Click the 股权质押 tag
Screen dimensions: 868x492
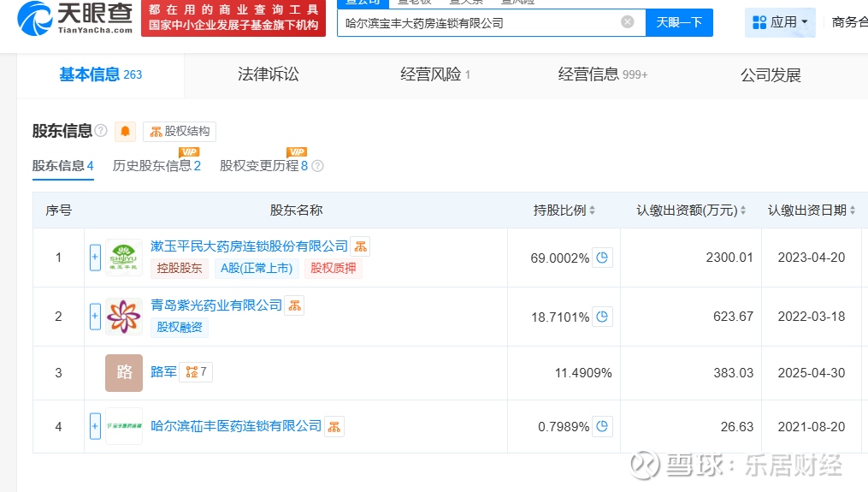(x=334, y=268)
